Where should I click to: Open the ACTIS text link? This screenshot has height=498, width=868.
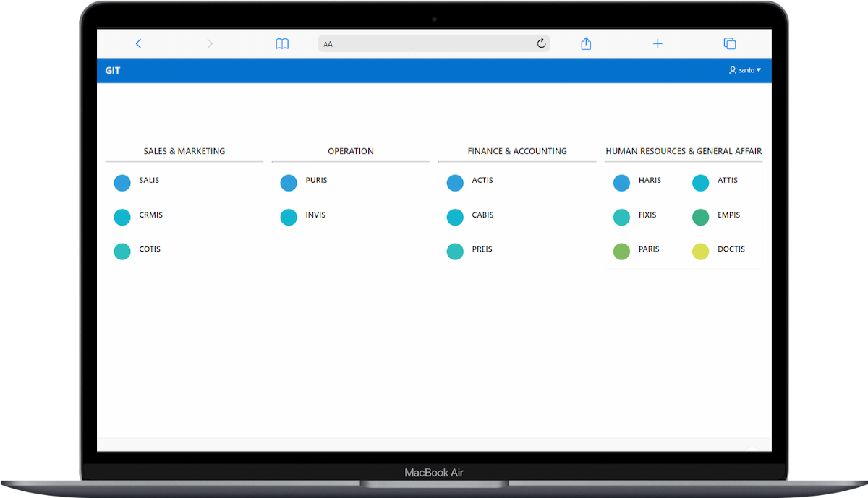pyautogui.click(x=482, y=180)
